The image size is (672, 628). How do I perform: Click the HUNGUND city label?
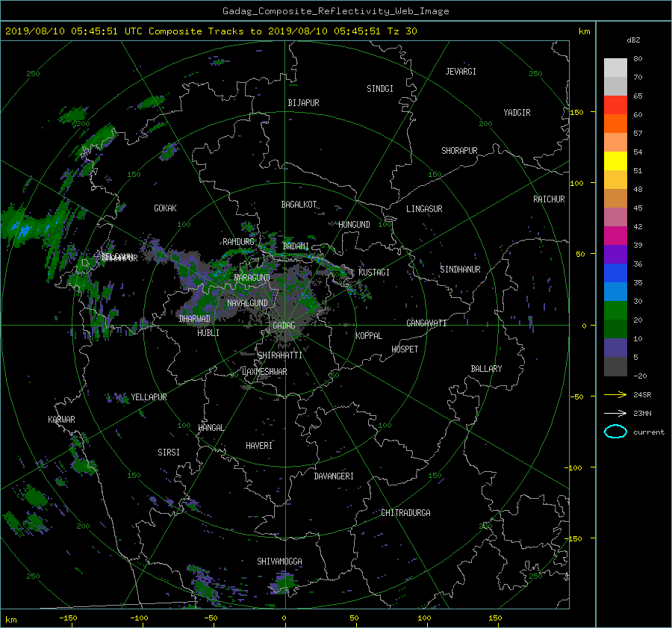pos(354,225)
